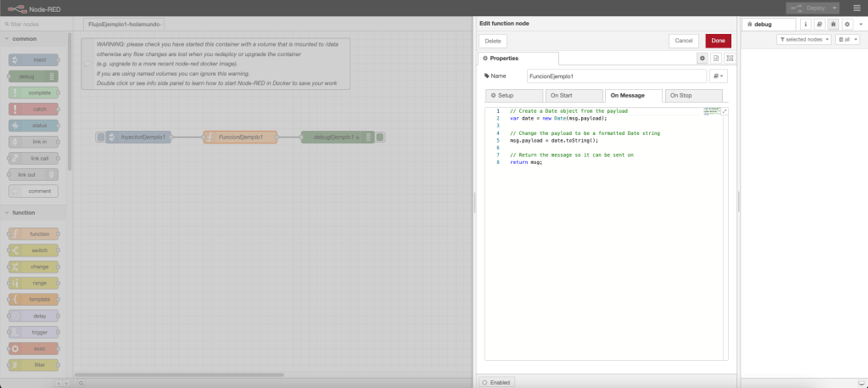Open node description document icon
The image size is (868, 388).
(716, 58)
